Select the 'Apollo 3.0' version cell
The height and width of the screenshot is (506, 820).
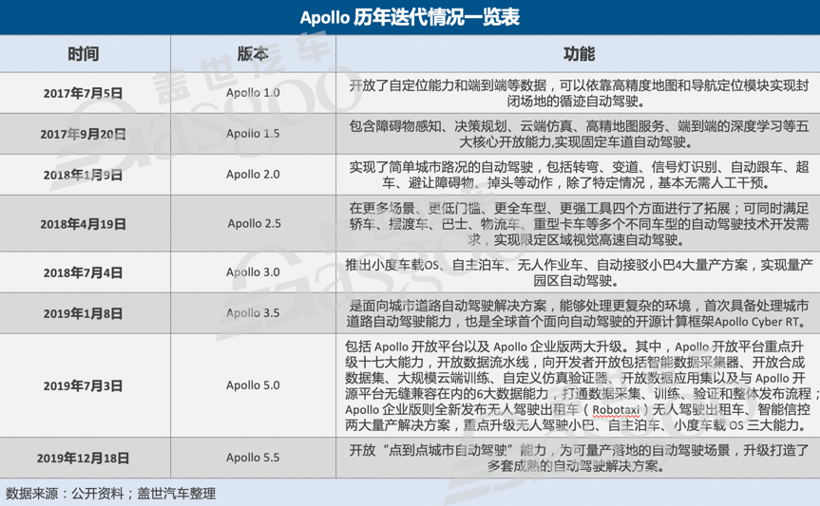tap(253, 272)
